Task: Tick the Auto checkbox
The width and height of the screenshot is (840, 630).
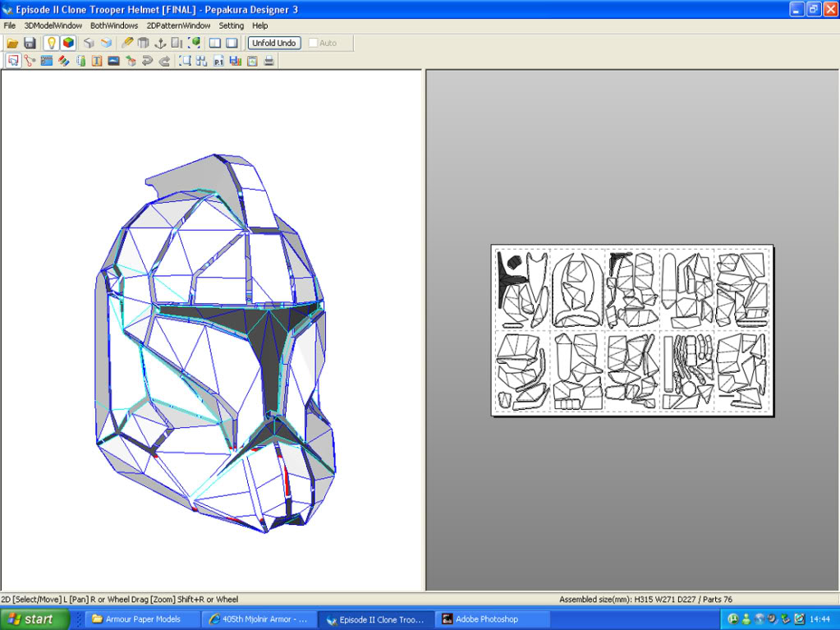Action: 313,43
